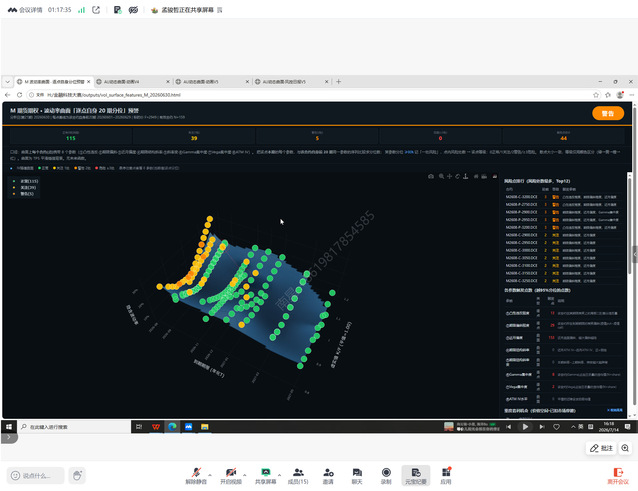Screen dimensions: 638x491
Task: Open video options arrow beside 开启视频
Action: tap(245, 475)
